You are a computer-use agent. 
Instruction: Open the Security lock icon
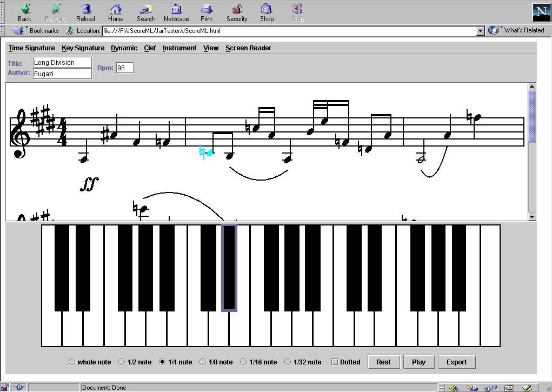click(237, 9)
